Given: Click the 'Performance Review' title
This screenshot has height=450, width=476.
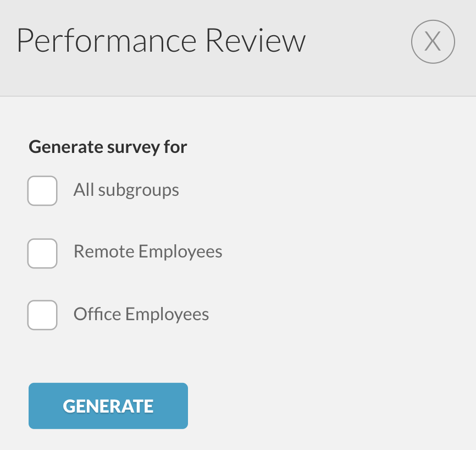Looking at the screenshot, I should pyautogui.click(x=161, y=41).
